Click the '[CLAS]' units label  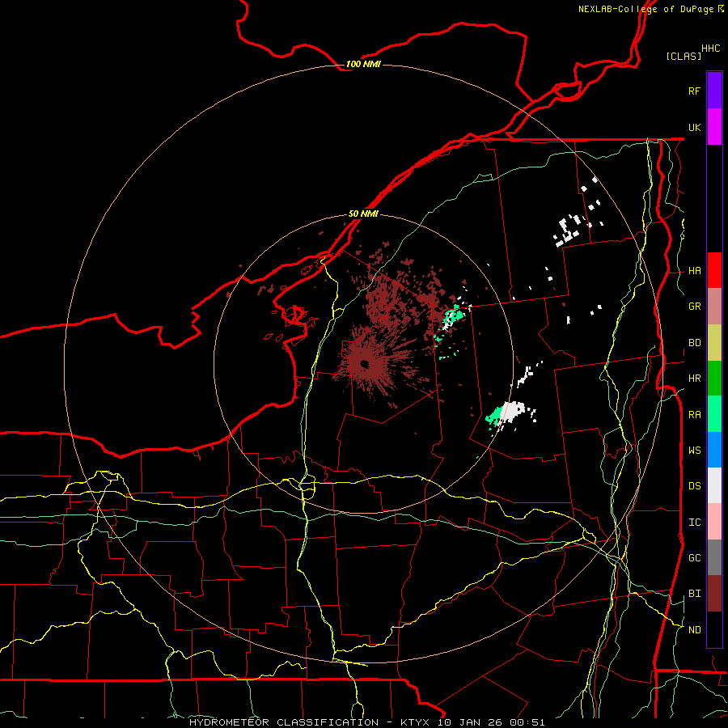tap(684, 56)
